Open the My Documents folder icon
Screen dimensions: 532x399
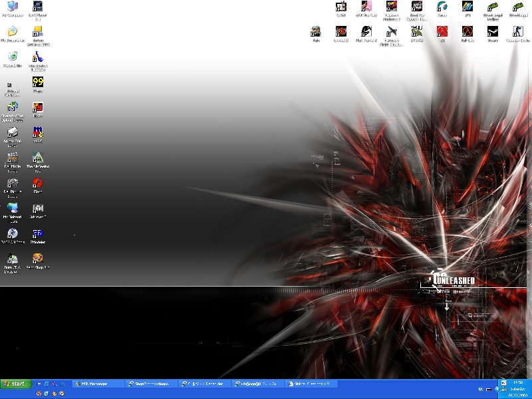13,32
